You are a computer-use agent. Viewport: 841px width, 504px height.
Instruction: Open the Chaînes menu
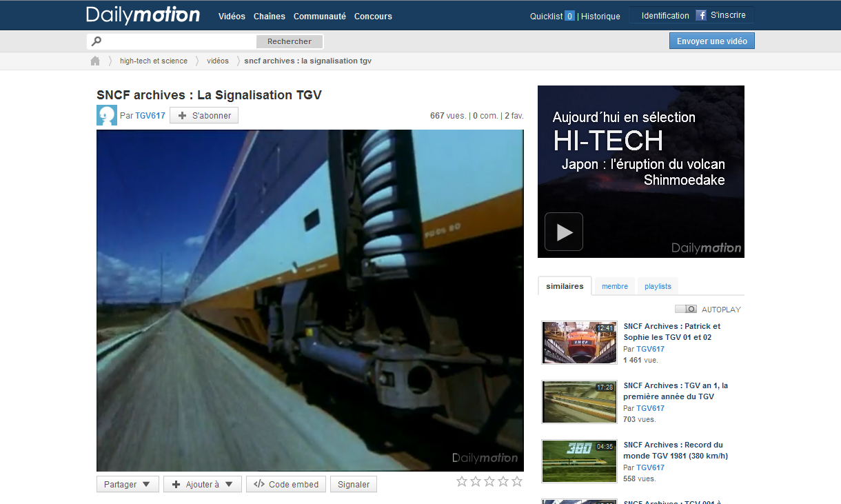[x=270, y=16]
